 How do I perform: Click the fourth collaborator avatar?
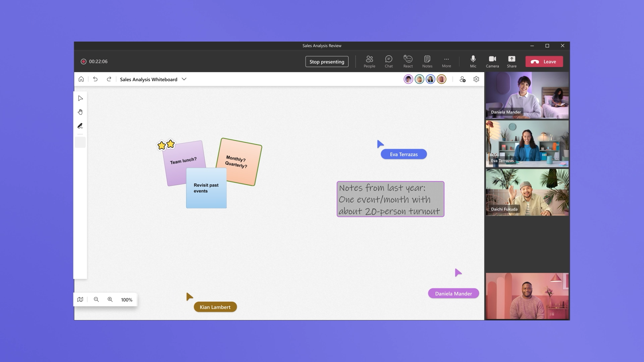click(x=441, y=79)
